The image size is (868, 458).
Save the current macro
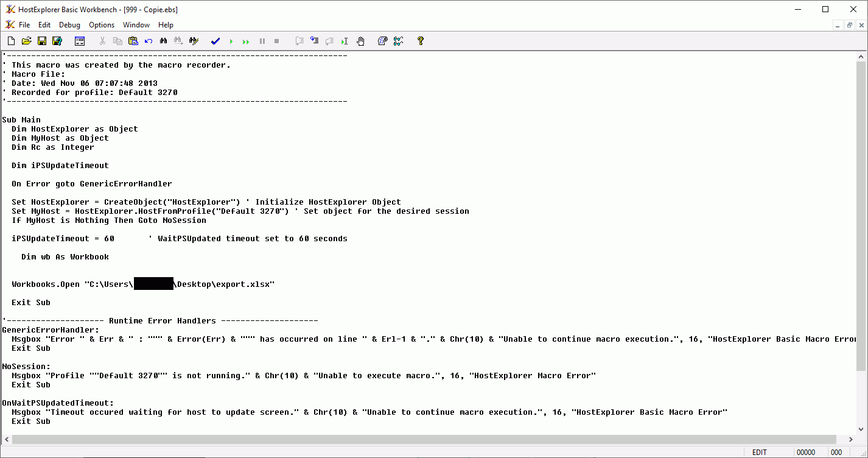click(42, 41)
